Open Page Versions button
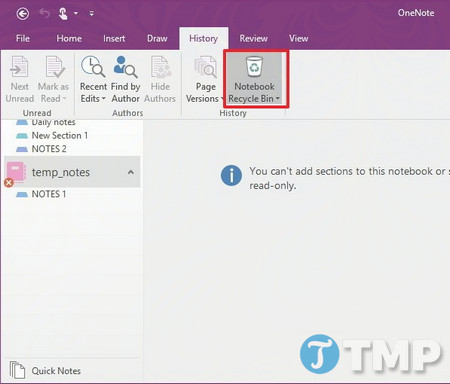Screen dimensions: 450x384 [204, 79]
